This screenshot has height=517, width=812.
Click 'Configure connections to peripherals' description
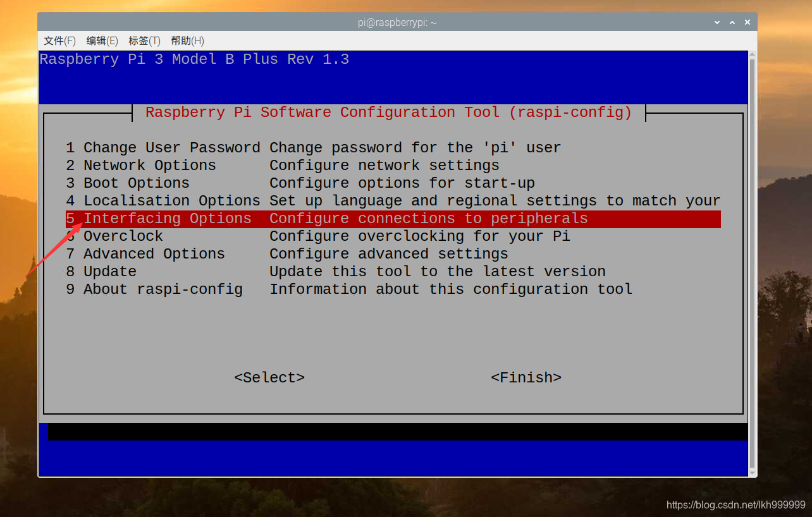tap(429, 219)
